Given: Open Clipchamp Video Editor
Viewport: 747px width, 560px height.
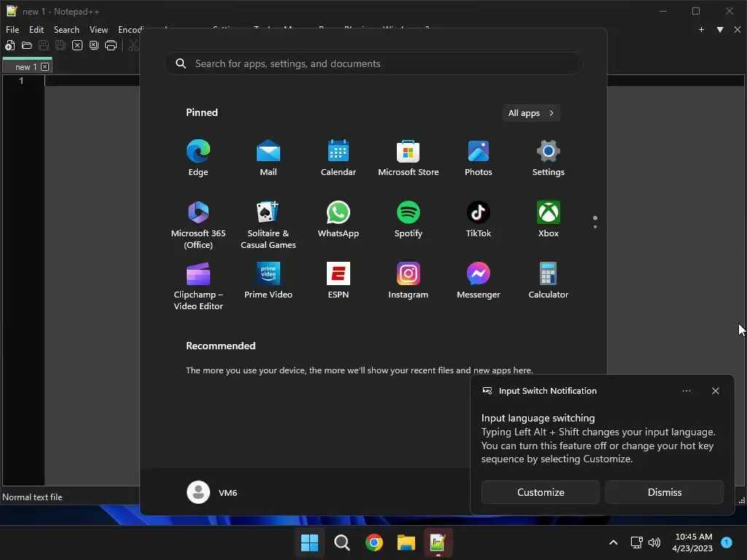Looking at the screenshot, I should (x=198, y=287).
